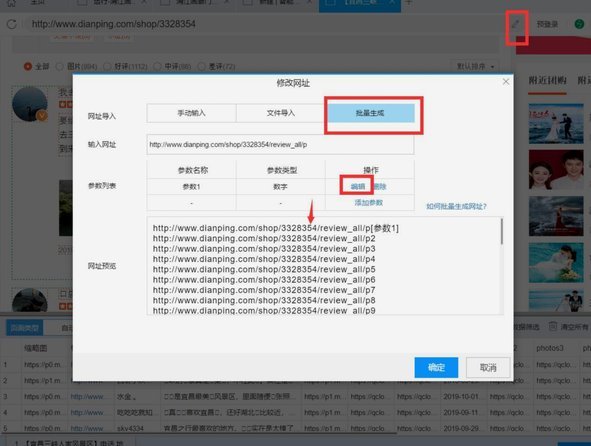Click the browser address bar URL
This screenshot has width=591, height=446.
pyautogui.click(x=113, y=24)
